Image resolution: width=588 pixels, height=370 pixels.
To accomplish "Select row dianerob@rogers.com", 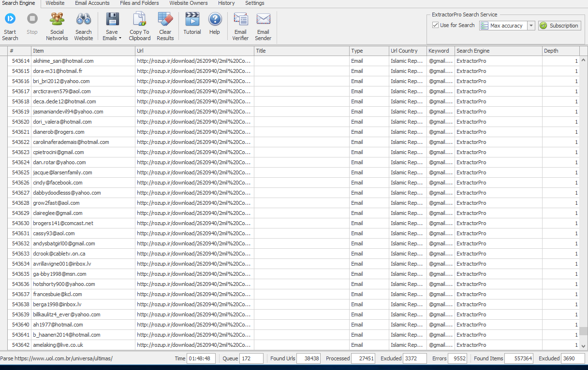I will (x=294, y=132).
